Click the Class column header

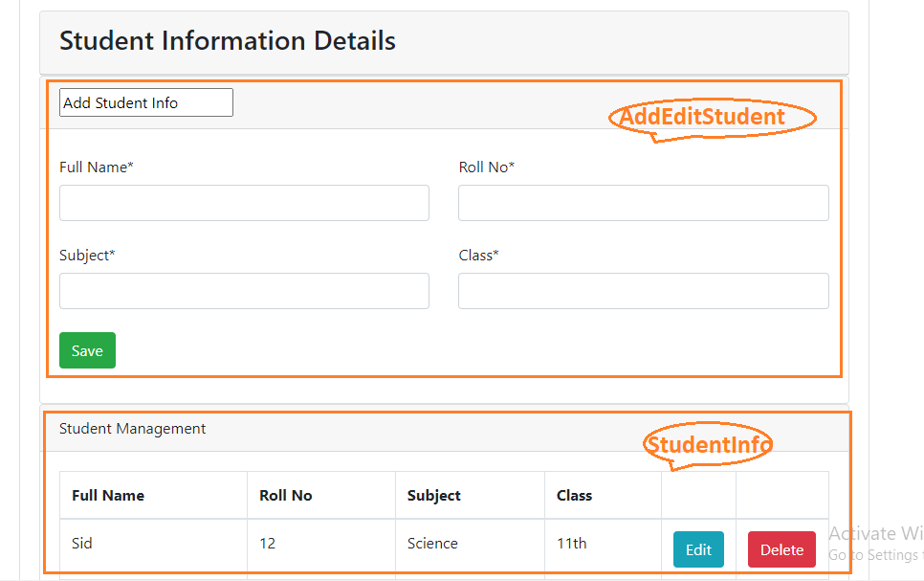pos(574,496)
